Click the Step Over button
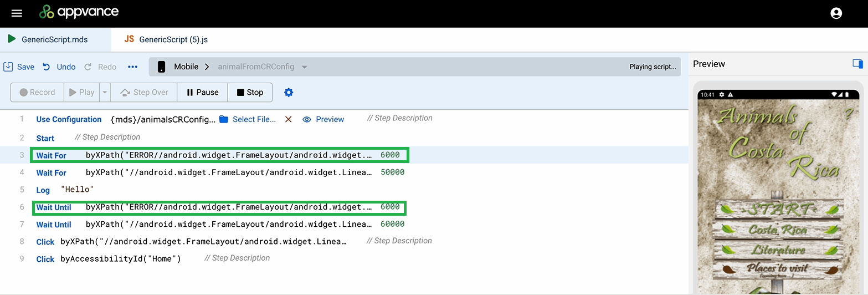 (x=144, y=92)
